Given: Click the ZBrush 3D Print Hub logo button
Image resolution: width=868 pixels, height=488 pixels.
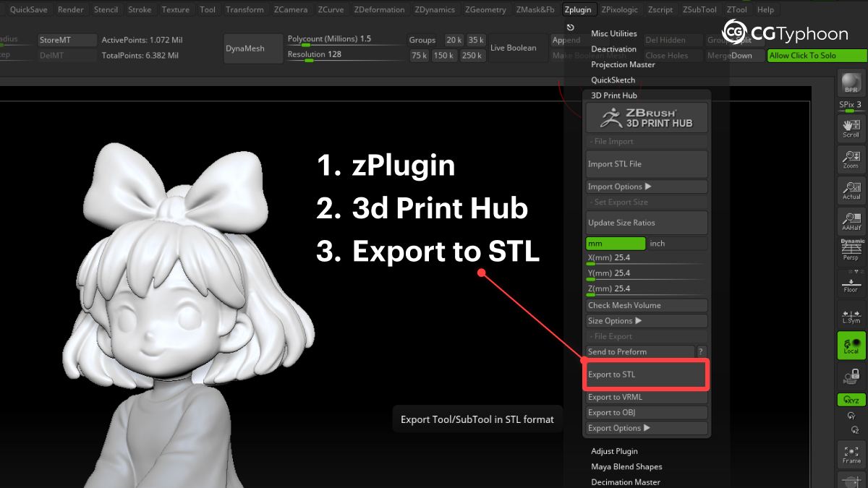Looking at the screenshot, I should 647,118.
